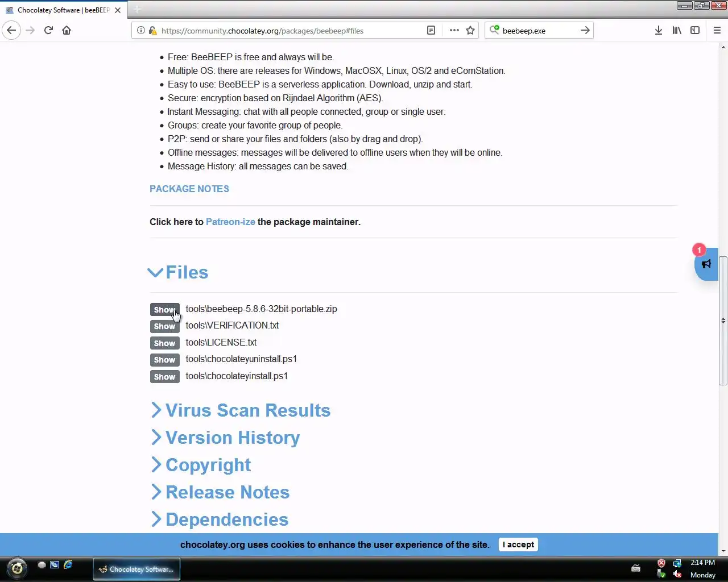
Task: Click the taskbar clock 2:14 PM
Action: 702,563
